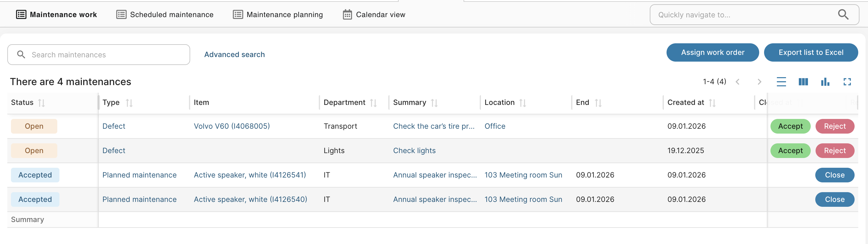Sort table by End date
The width and height of the screenshot is (868, 244).
coord(598,103)
